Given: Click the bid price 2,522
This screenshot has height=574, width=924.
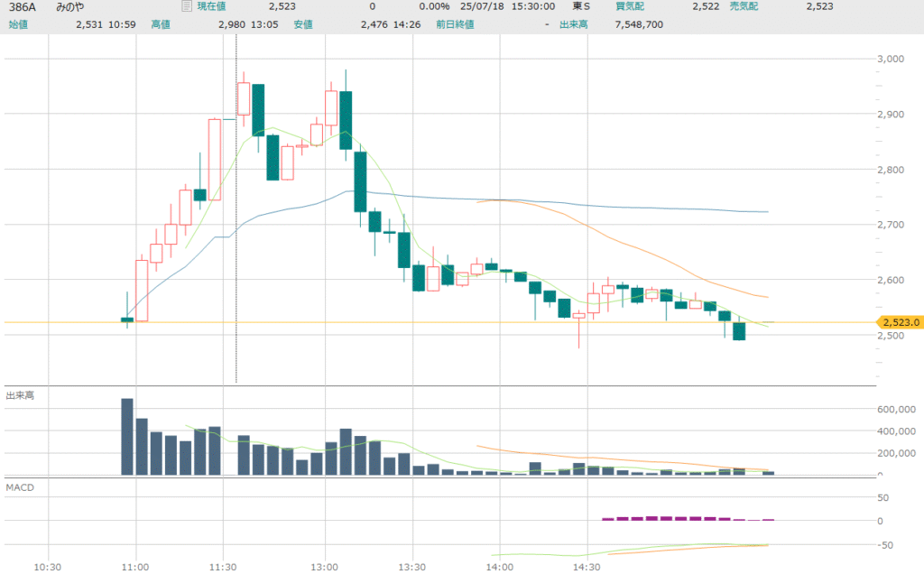Looking at the screenshot, I should click(706, 6).
